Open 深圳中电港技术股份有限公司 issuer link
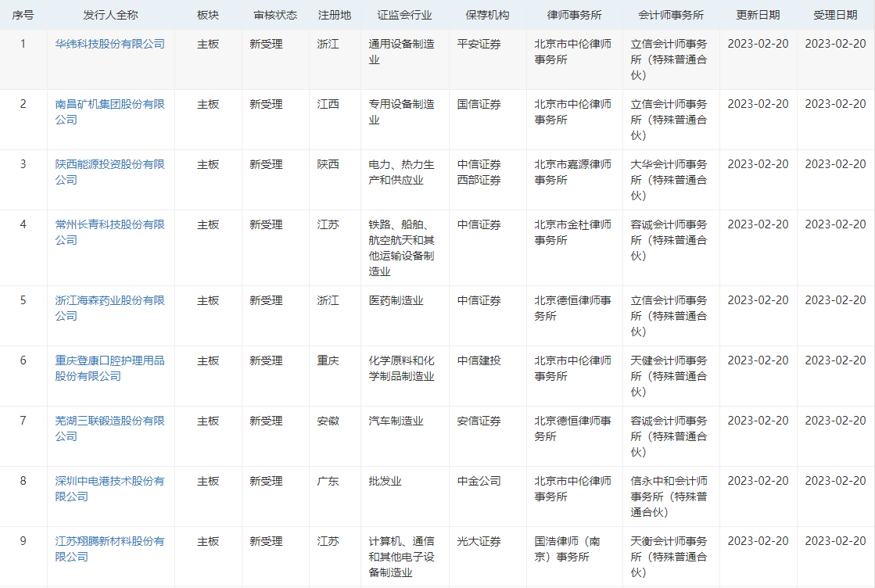Screen dimensions: 875x588 point(110,489)
